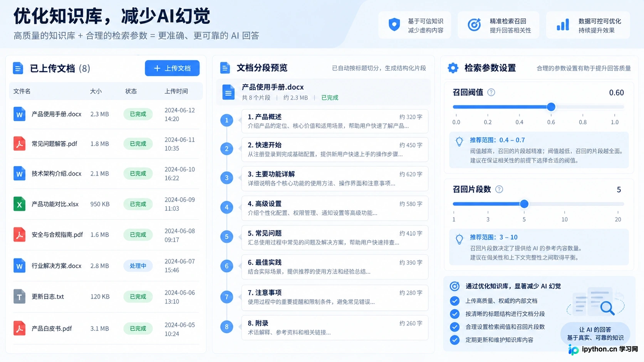The height and width of the screenshot is (362, 644).
Task: Click the 已完成 status badge for 产品使用手册.docx
Action: click(138, 114)
